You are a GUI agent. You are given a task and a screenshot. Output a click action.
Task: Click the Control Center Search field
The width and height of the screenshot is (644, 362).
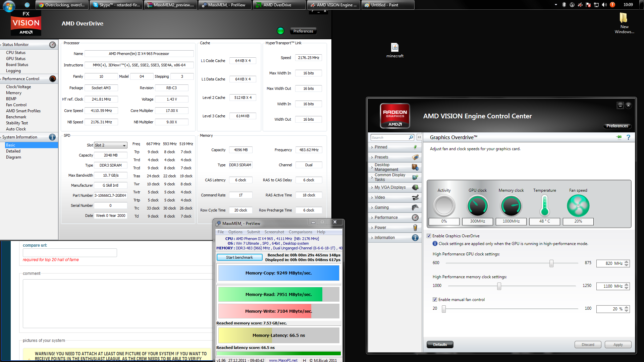click(x=389, y=137)
